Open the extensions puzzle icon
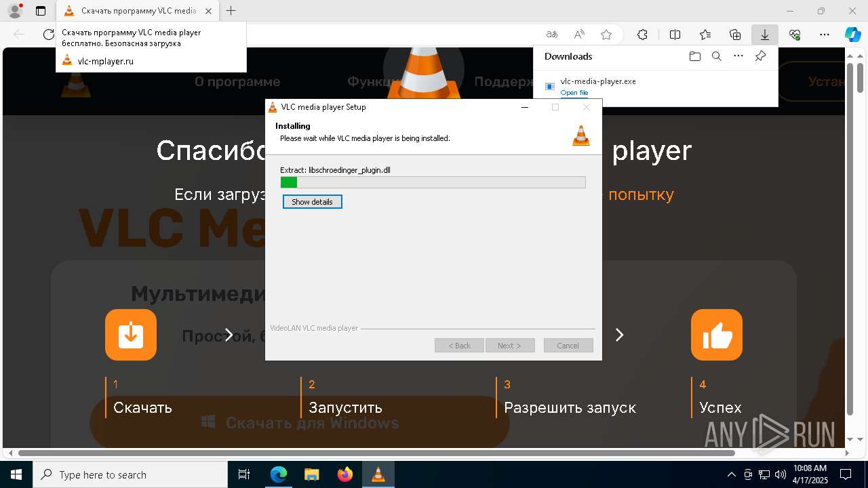 tap(642, 35)
